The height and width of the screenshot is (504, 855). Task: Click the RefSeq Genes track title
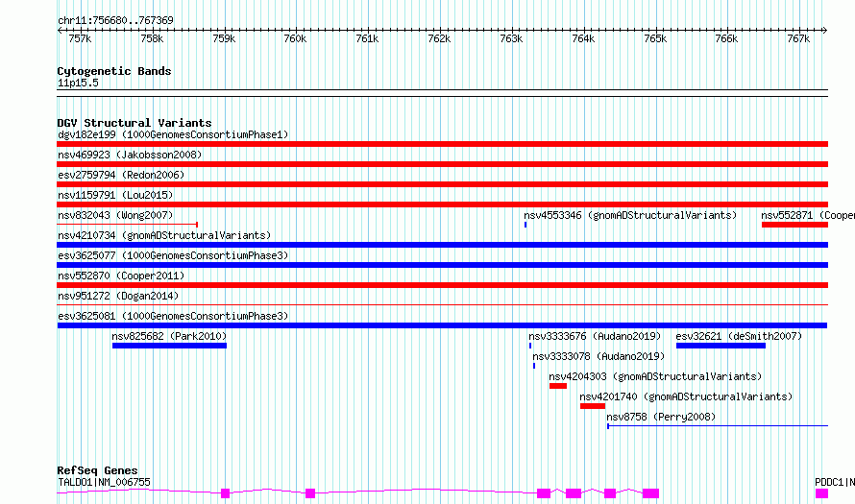98,470
